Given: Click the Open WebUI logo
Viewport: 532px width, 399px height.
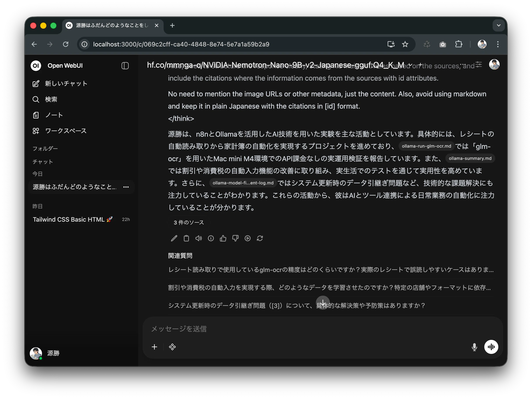Looking at the screenshot, I should point(36,65).
